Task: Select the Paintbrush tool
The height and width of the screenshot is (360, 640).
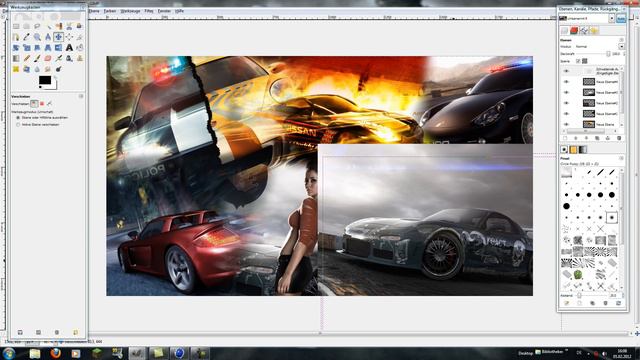Action: point(37,58)
